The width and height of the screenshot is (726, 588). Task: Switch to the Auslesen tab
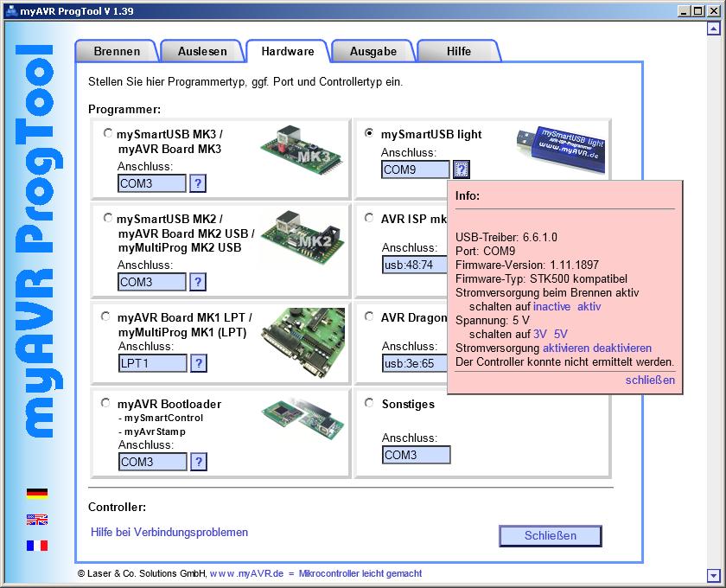pos(202,51)
